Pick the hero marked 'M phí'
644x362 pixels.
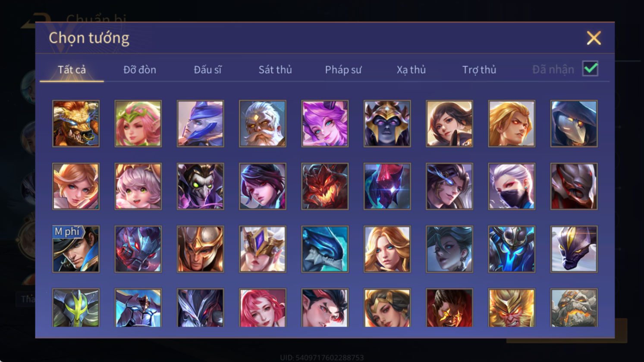coord(76,249)
